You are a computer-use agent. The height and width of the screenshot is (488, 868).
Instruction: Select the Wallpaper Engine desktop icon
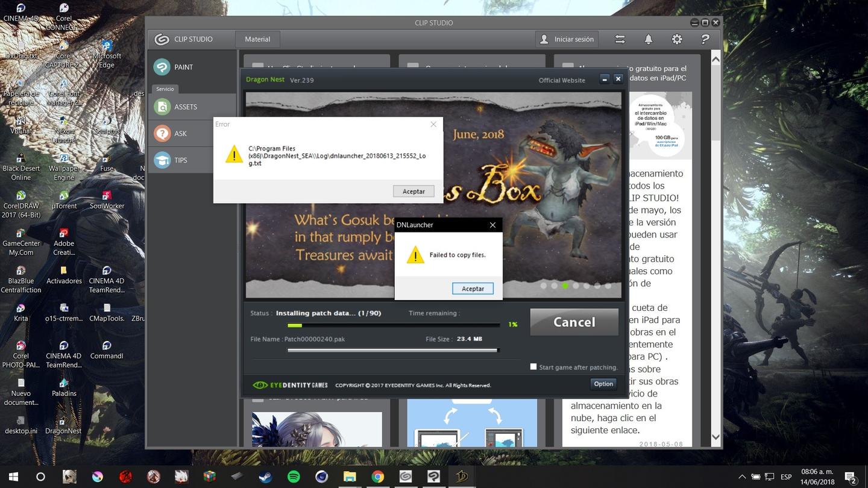(64, 166)
